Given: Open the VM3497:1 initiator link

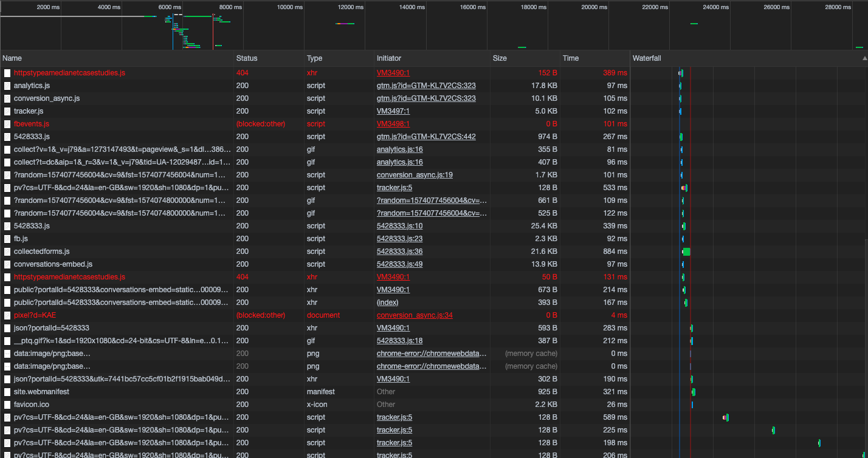Looking at the screenshot, I should [x=393, y=111].
